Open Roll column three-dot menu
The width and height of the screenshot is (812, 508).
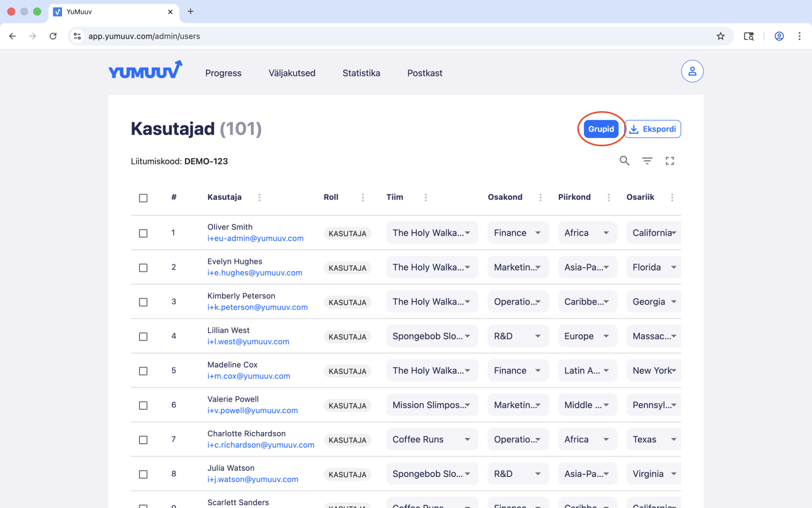pyautogui.click(x=363, y=198)
